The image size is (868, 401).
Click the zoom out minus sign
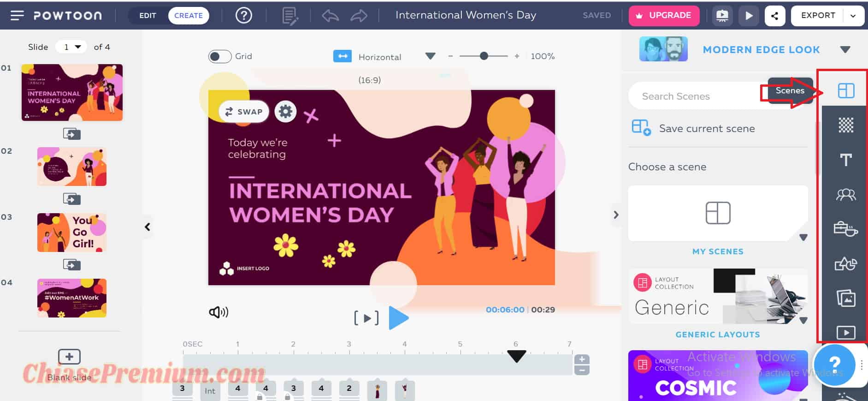click(450, 56)
